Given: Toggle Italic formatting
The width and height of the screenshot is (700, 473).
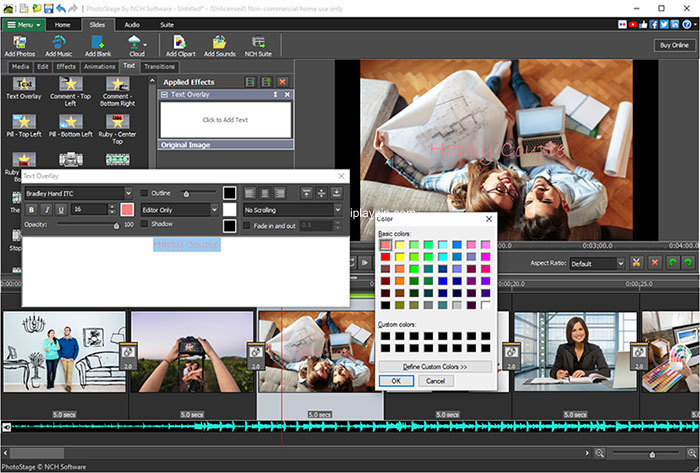Looking at the screenshot, I should coord(46,209).
